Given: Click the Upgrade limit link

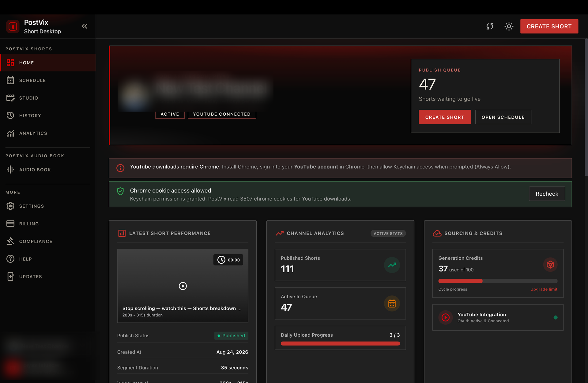Looking at the screenshot, I should click(544, 289).
